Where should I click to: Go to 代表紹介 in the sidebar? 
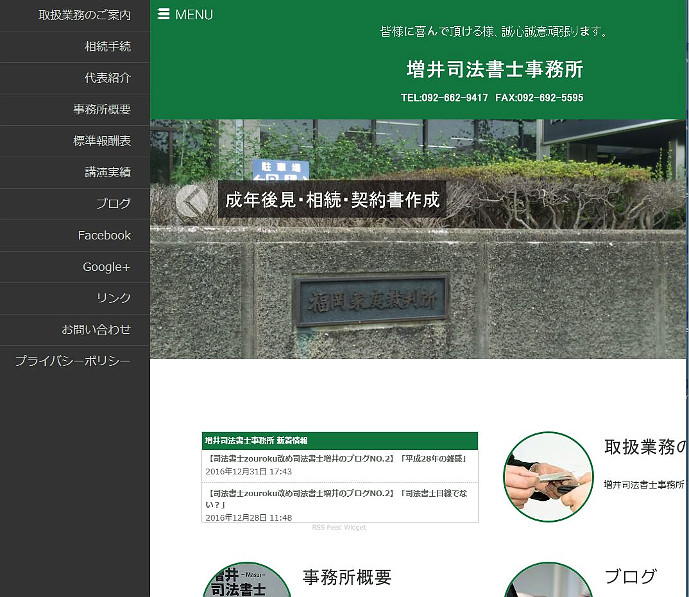(107, 78)
